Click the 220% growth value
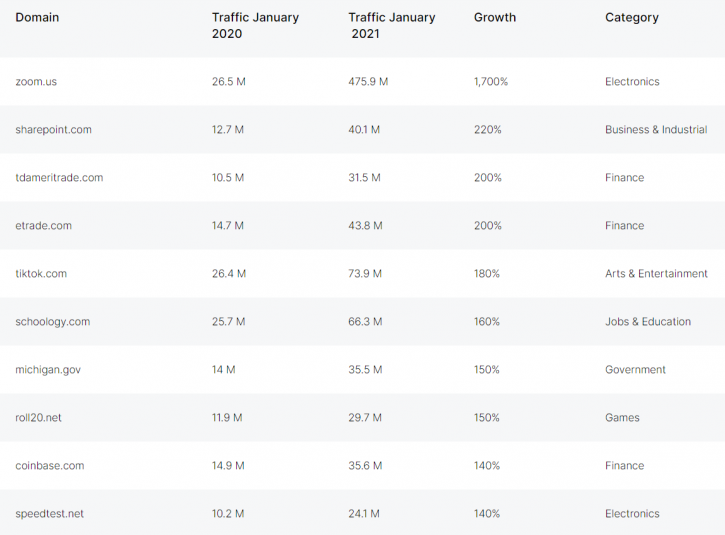 pyautogui.click(x=487, y=130)
